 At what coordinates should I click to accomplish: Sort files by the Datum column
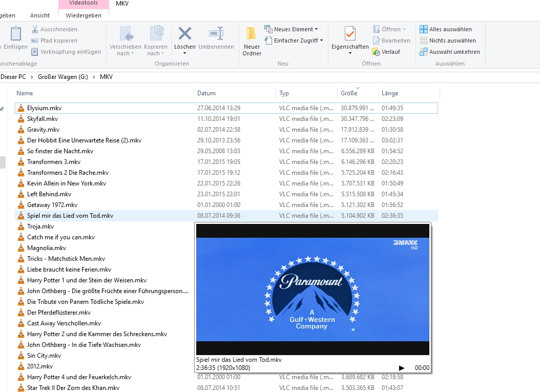point(235,93)
